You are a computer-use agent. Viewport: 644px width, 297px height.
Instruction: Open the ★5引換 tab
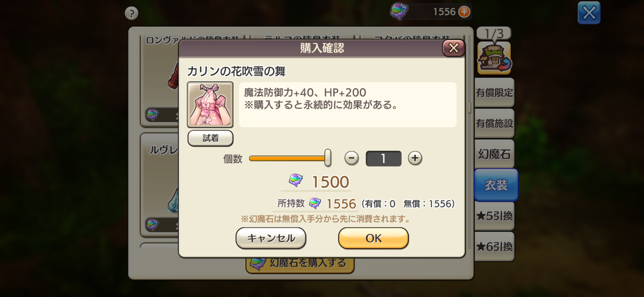(x=494, y=216)
